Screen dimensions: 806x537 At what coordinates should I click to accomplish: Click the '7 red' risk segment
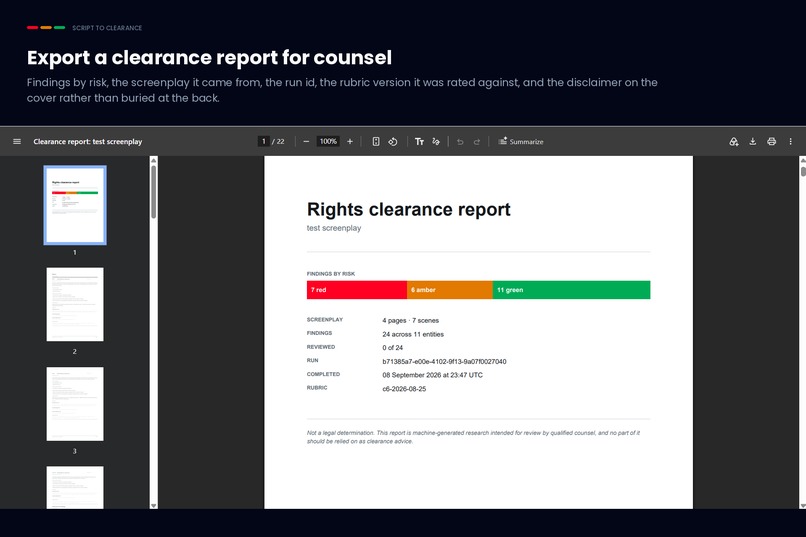[357, 290]
